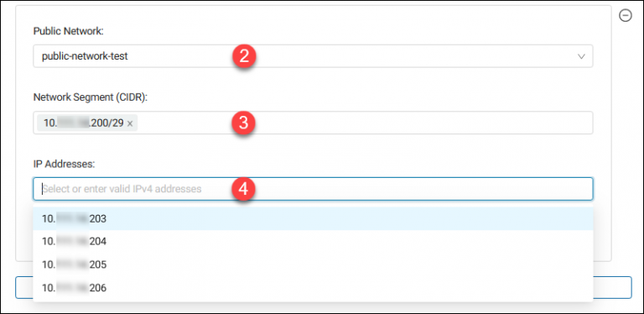Click the IP Addresses label
The image size is (644, 314).
tap(64, 165)
